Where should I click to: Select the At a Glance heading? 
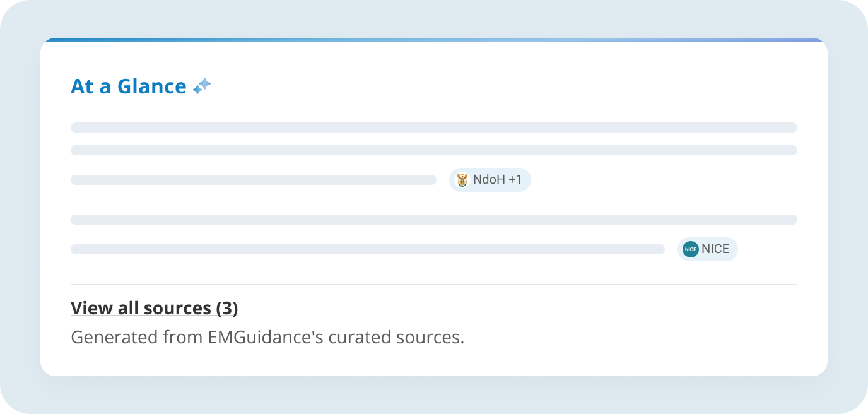point(129,86)
